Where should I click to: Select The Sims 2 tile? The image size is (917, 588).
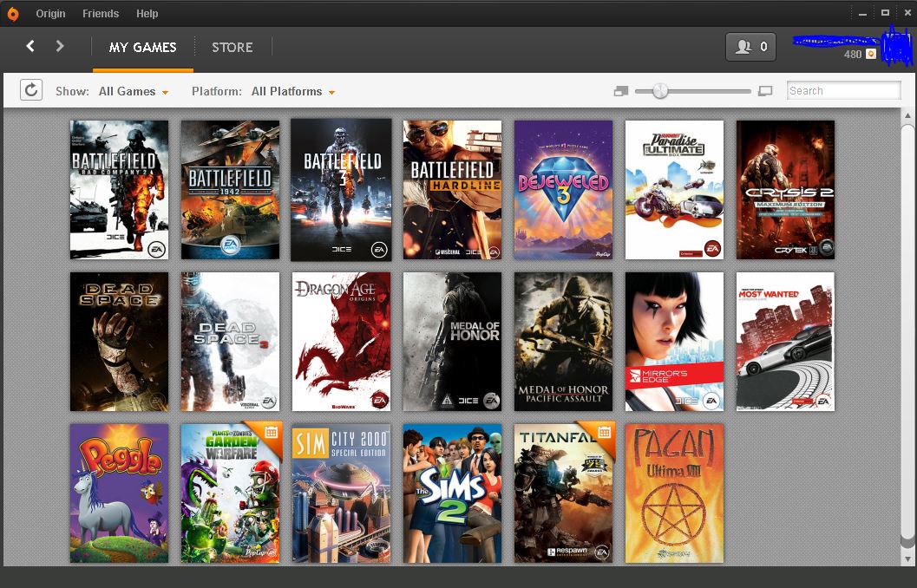(x=452, y=493)
